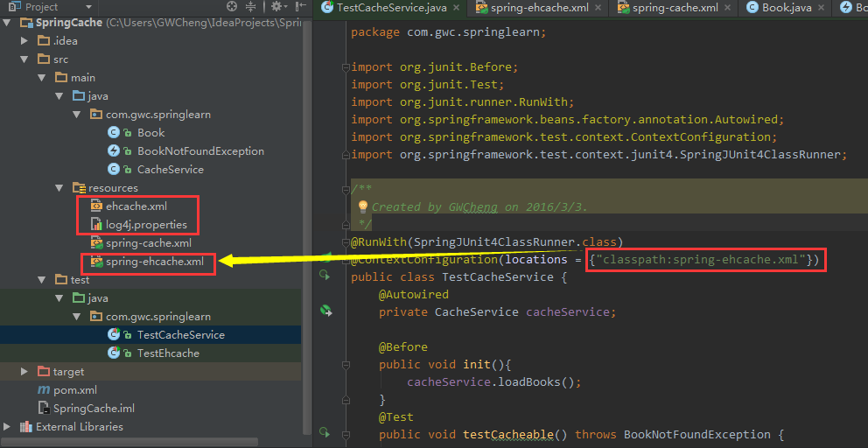Click run gutter icon beside testCacheable method
The height and width of the screenshot is (448, 868).
click(x=325, y=433)
